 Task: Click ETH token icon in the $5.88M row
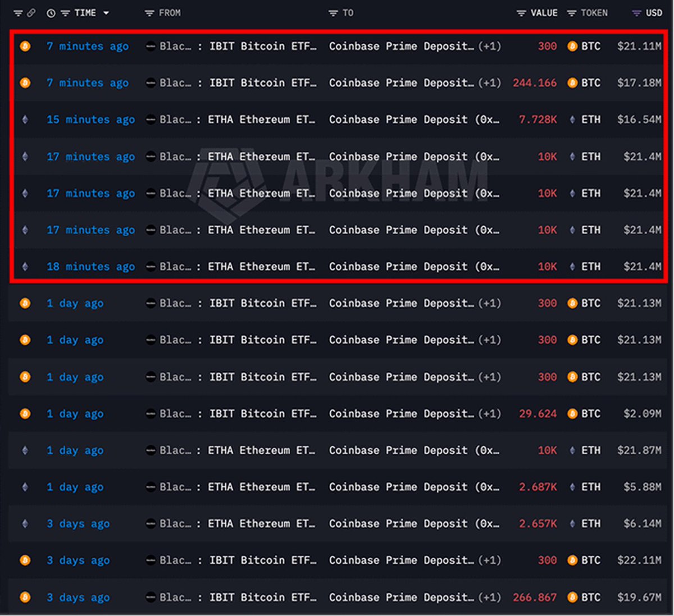[x=572, y=487]
